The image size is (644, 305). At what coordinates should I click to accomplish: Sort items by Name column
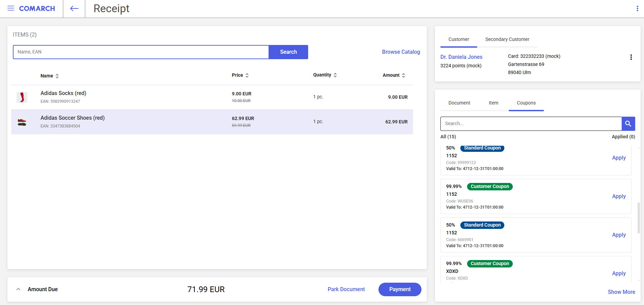pos(50,76)
